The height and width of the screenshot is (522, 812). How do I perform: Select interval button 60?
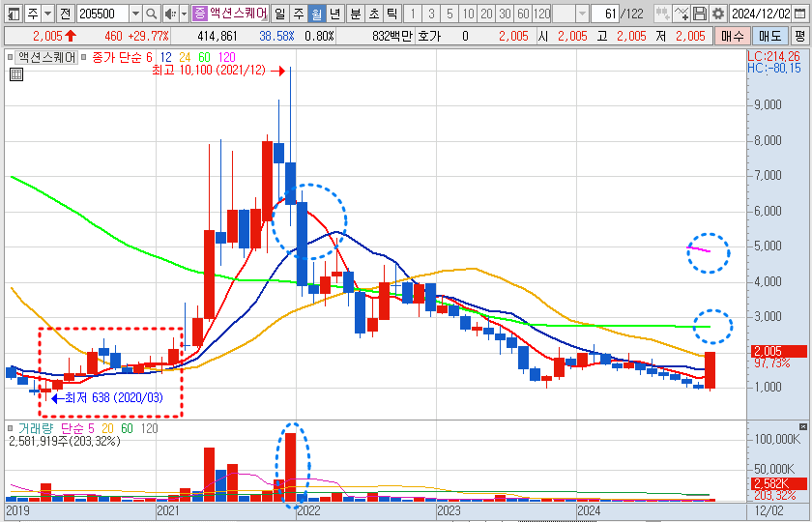[x=523, y=14]
